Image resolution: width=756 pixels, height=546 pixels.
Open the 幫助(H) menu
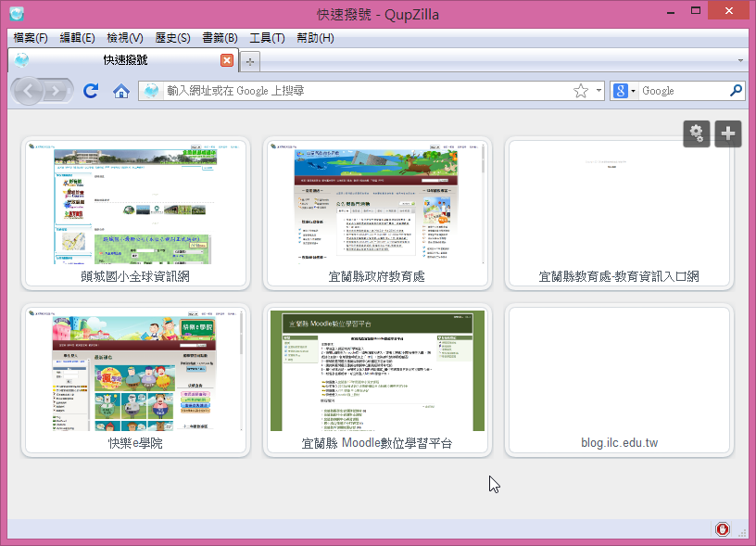(x=315, y=38)
